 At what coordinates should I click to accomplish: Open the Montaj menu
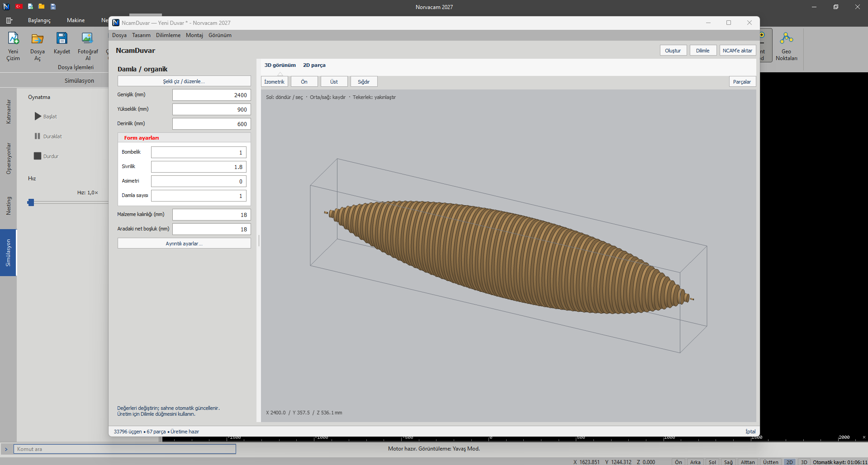194,35
